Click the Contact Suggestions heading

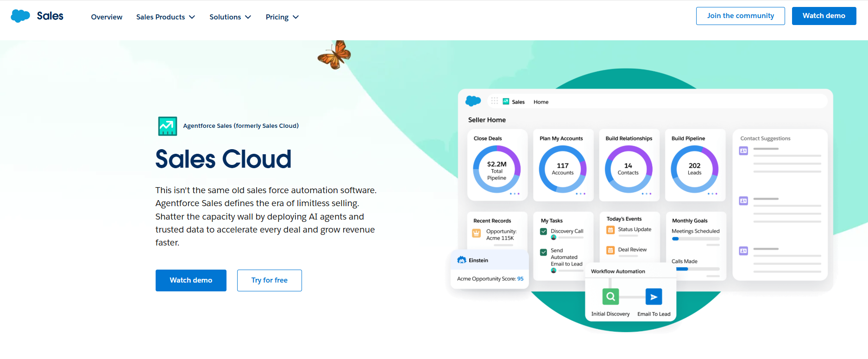tap(765, 139)
